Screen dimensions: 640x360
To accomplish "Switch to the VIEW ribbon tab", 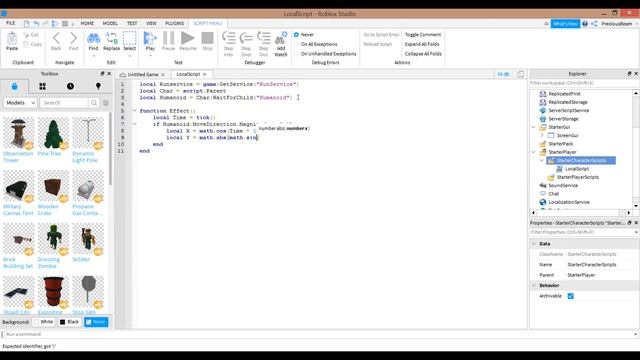I will [151, 23].
